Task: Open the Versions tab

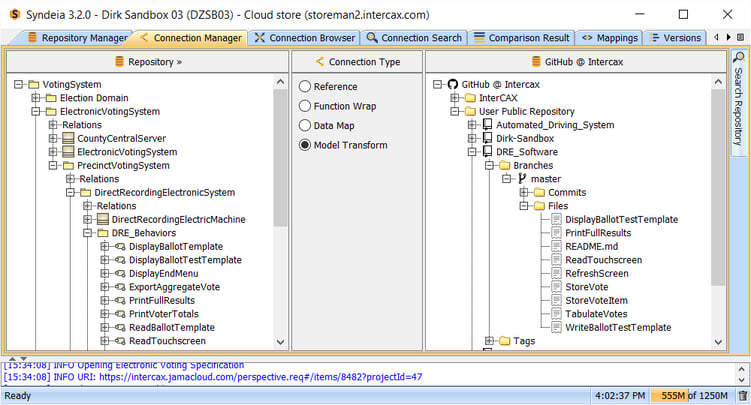Action: 675,38
